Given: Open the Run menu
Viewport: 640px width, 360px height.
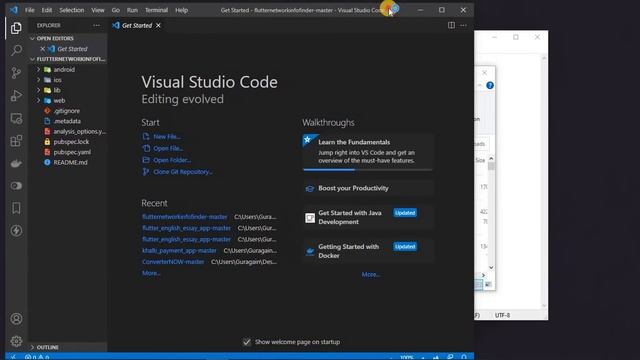Looking at the screenshot, I should (132, 10).
